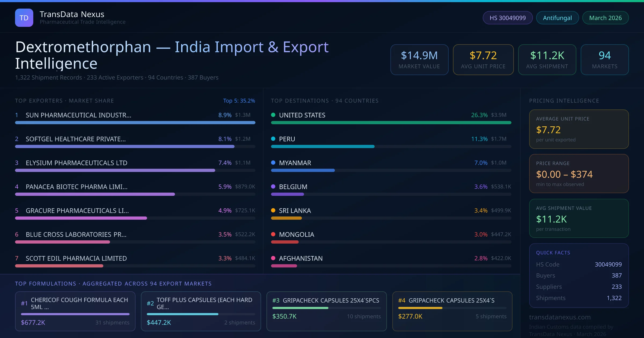Select the HS 30049099 tag
644x338 pixels.
pyautogui.click(x=507, y=18)
